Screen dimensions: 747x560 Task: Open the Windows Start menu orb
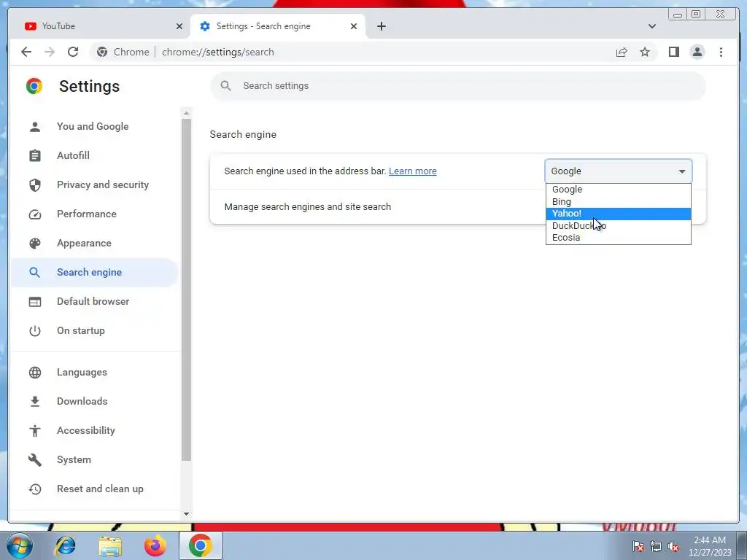click(19, 545)
